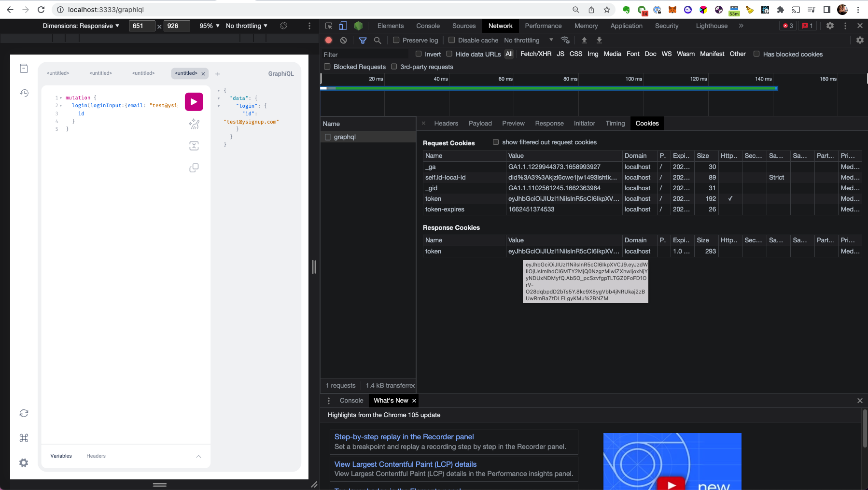Viewport: 868px width, 490px height.
Task: Export HAR file download icon
Action: [x=599, y=40]
